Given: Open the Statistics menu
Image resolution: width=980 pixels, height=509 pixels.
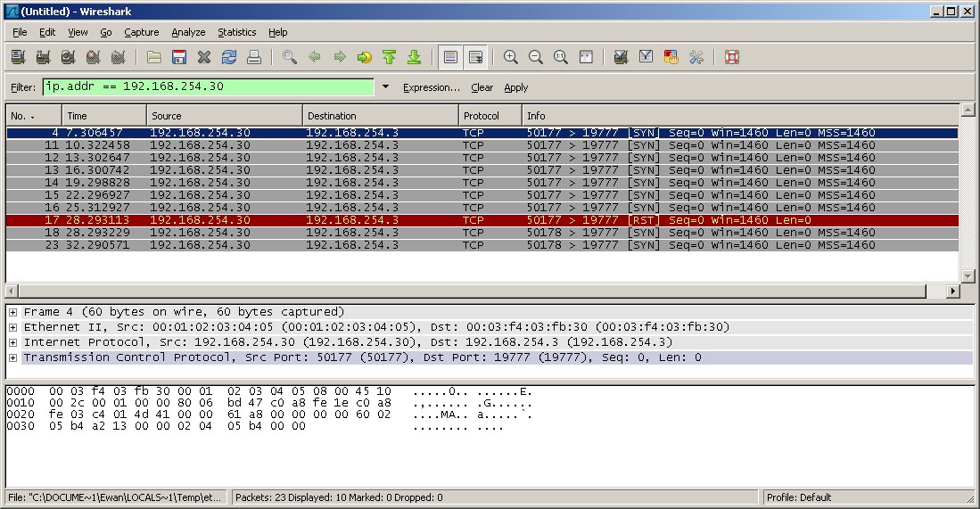Looking at the screenshot, I should (237, 32).
